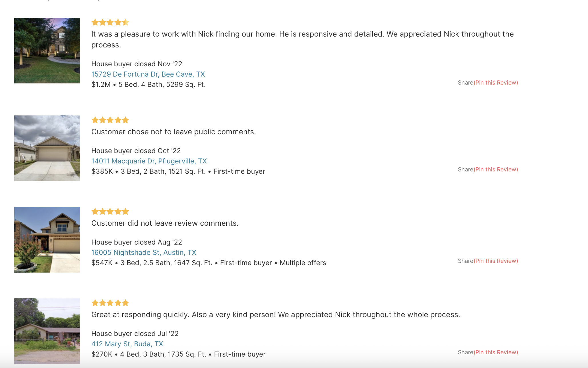Open the 16005 Nightshade St, Austin link

coord(144,253)
